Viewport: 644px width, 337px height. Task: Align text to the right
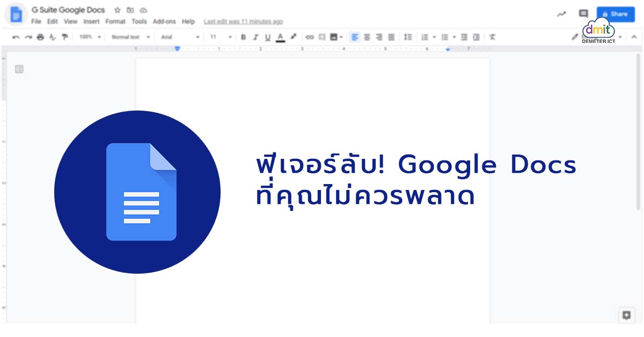pyautogui.click(x=379, y=37)
